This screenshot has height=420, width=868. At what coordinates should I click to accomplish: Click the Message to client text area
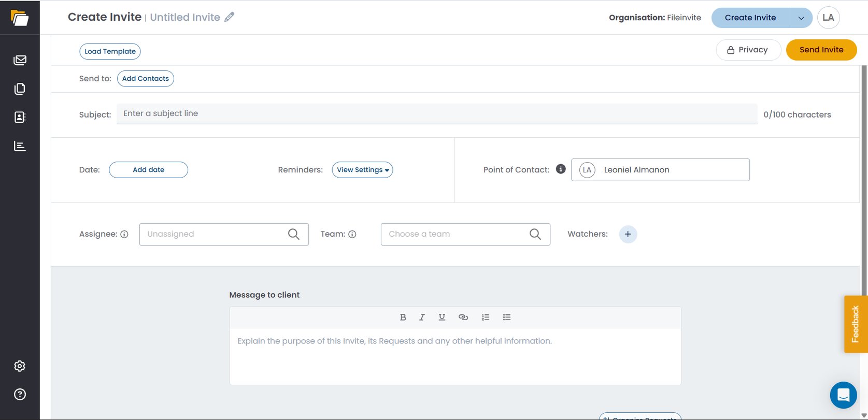(x=455, y=356)
